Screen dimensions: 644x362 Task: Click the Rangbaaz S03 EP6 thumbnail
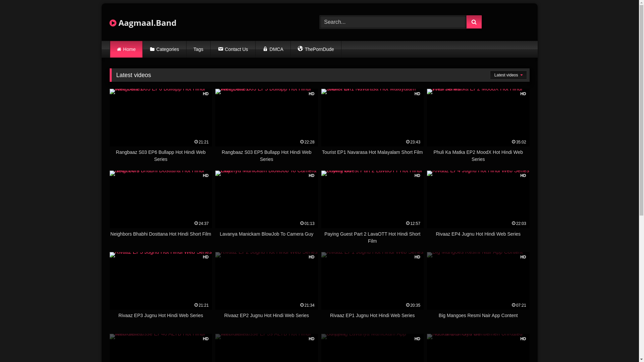pyautogui.click(x=161, y=118)
